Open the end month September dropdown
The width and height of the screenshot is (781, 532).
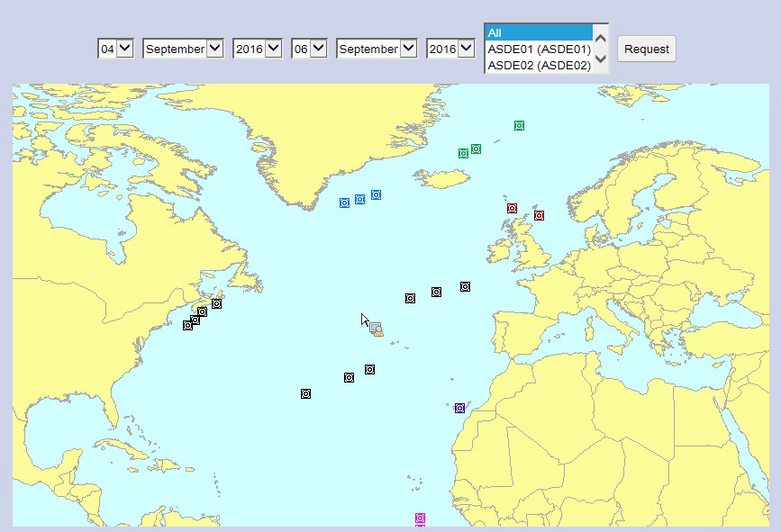(x=377, y=49)
